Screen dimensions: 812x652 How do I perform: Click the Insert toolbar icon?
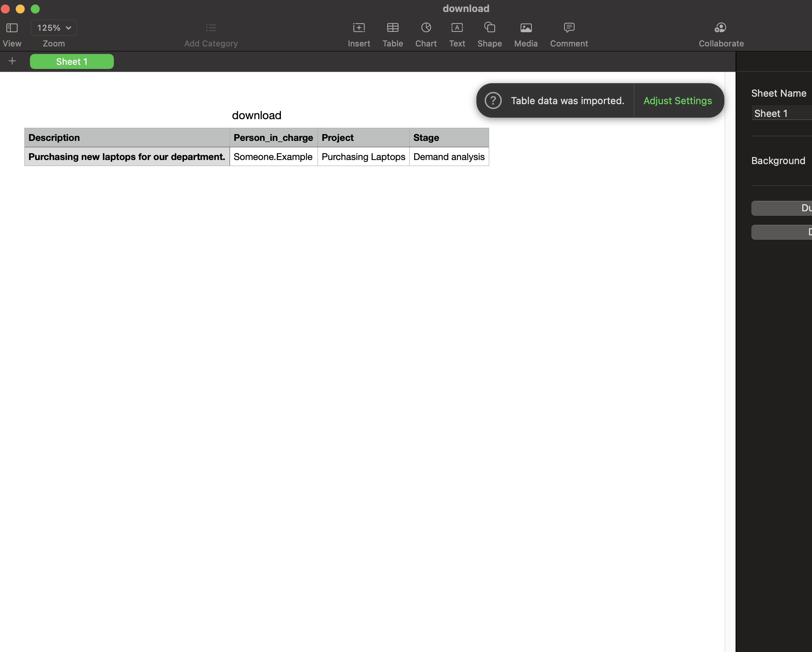pos(358,28)
